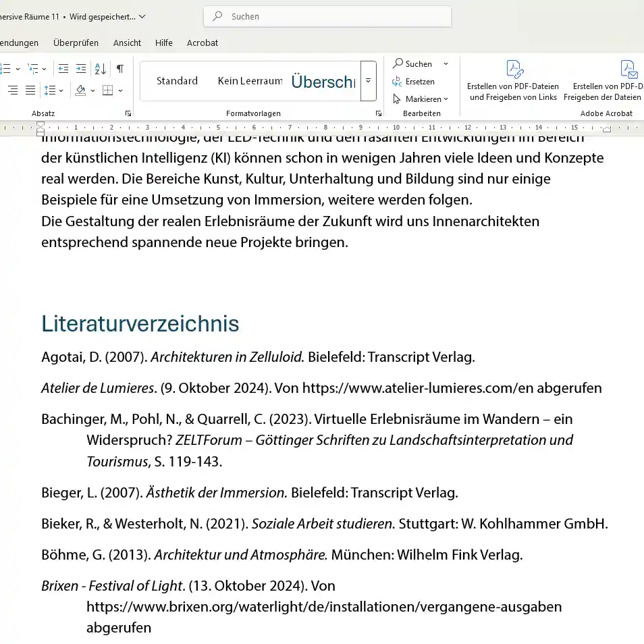
Task: Apply the Kein Leerraum style
Action: click(x=250, y=81)
